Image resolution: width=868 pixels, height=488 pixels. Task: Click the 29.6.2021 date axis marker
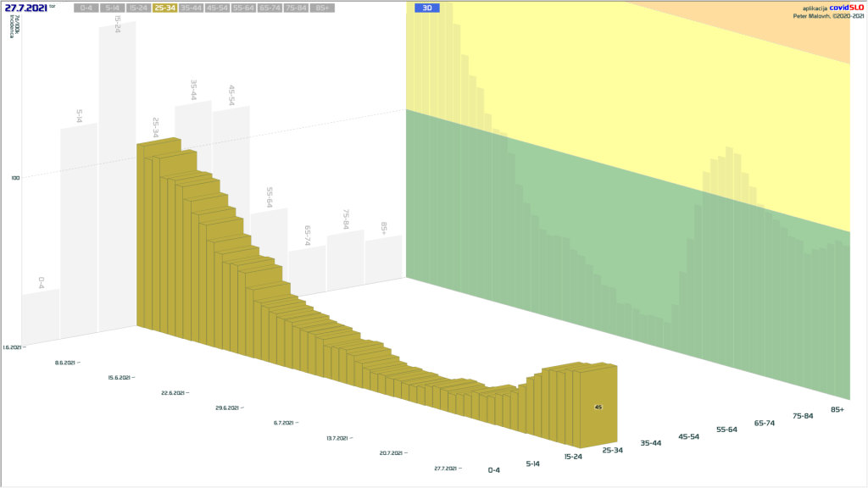coord(230,408)
